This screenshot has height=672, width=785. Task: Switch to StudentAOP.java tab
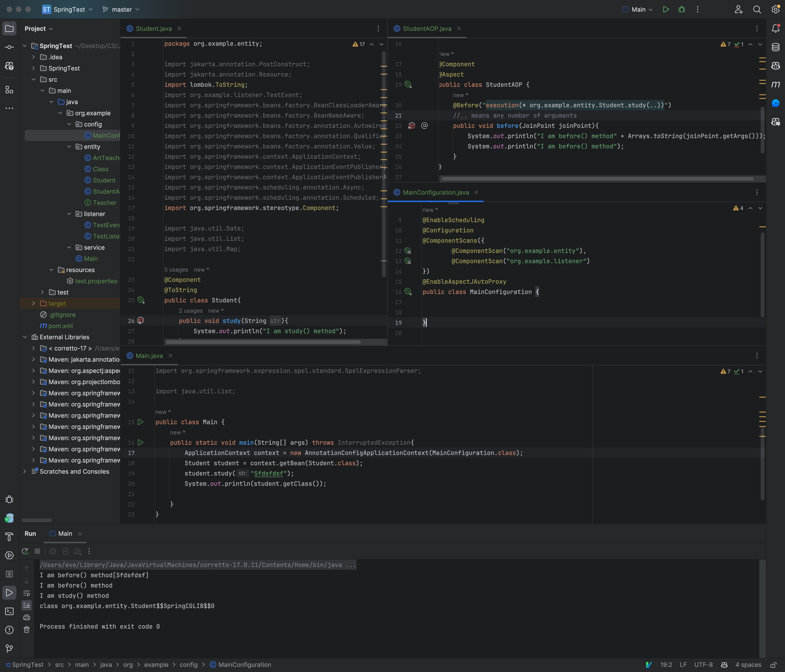427,28
